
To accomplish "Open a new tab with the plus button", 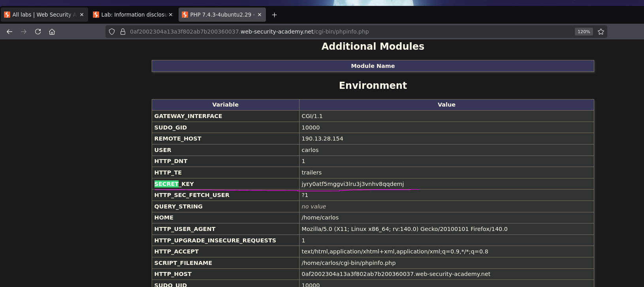I will click(274, 15).
